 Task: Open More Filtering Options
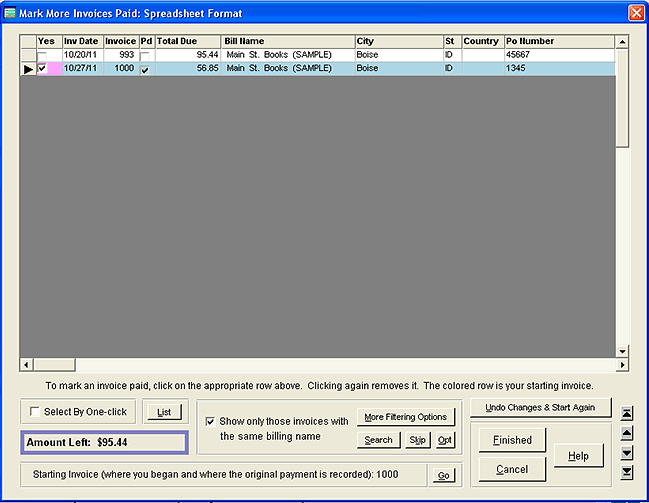click(405, 416)
